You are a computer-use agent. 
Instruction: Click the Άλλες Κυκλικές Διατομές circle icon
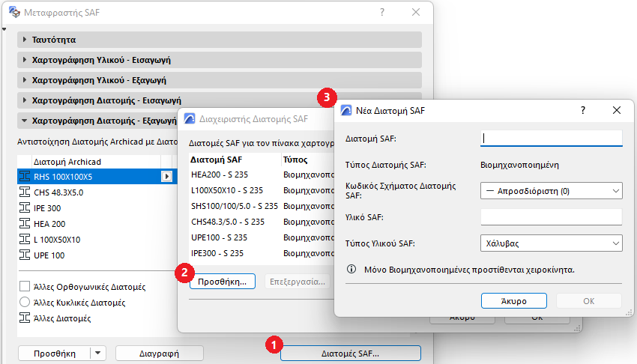25,303
